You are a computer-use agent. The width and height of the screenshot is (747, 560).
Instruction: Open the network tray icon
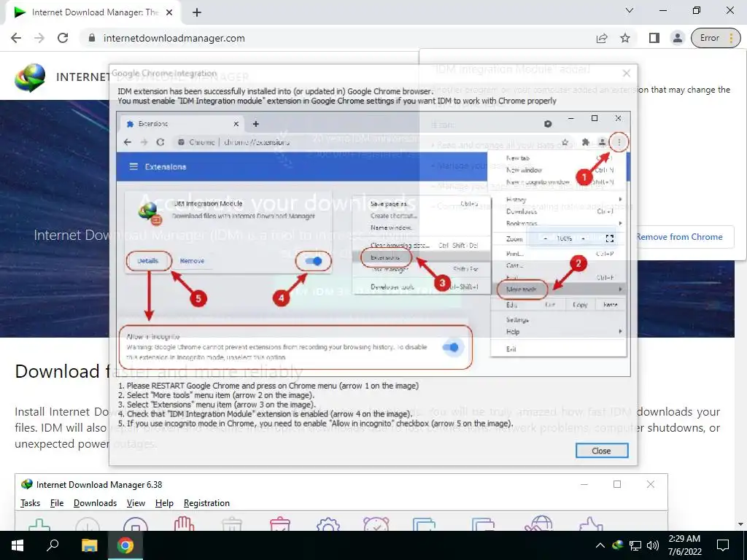coord(635,545)
